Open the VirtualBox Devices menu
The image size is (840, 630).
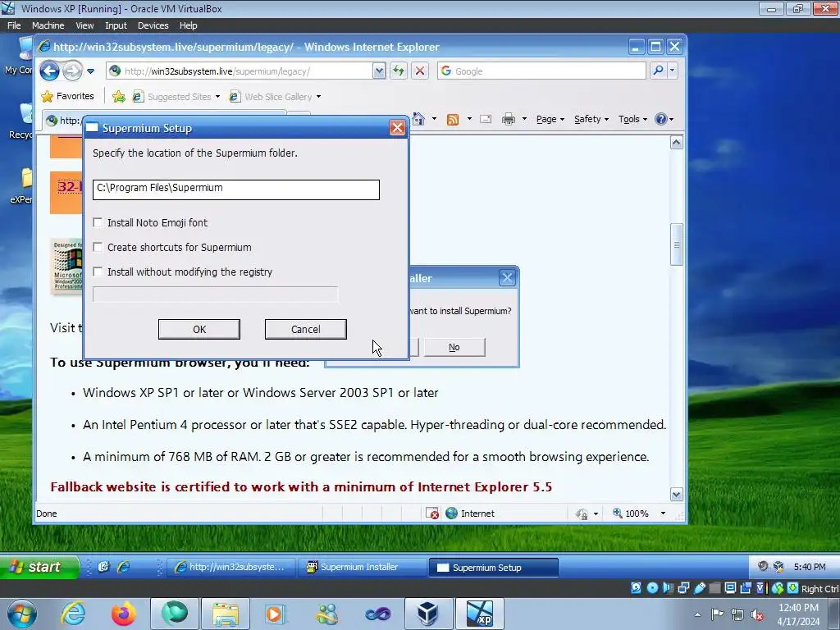[x=153, y=25]
